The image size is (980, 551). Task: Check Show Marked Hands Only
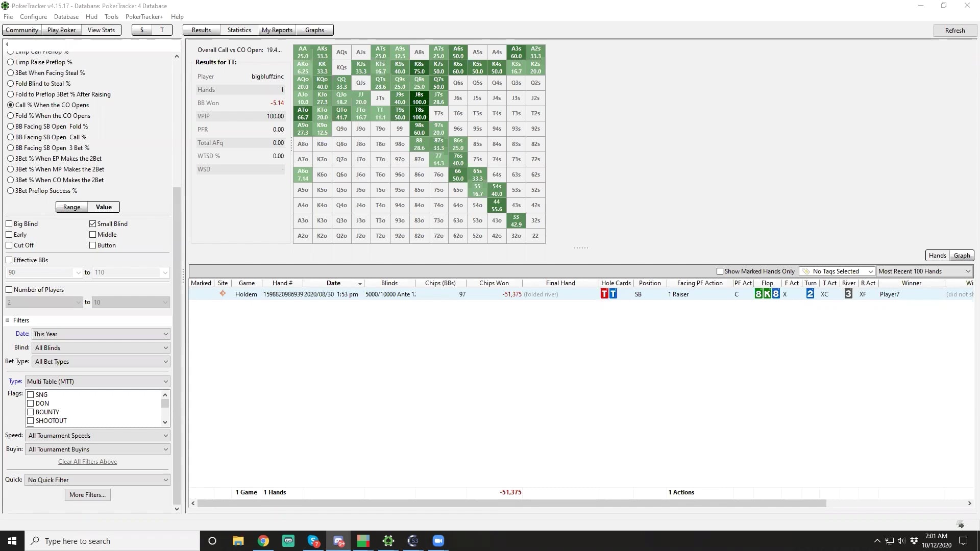point(720,271)
